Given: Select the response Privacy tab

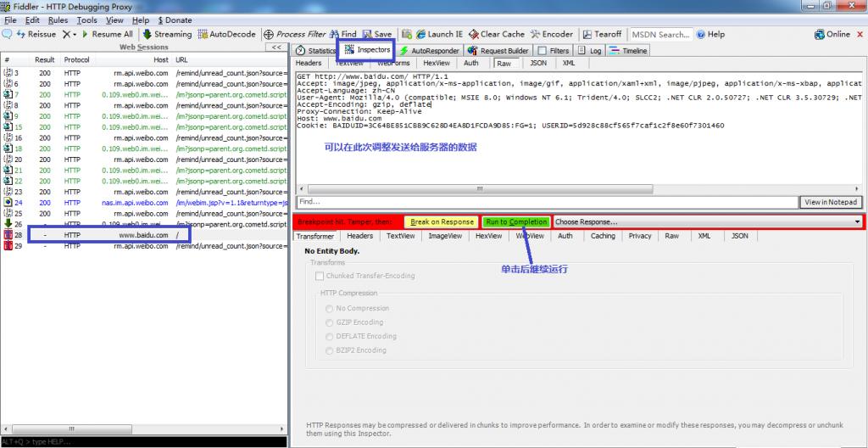Looking at the screenshot, I should tap(639, 236).
